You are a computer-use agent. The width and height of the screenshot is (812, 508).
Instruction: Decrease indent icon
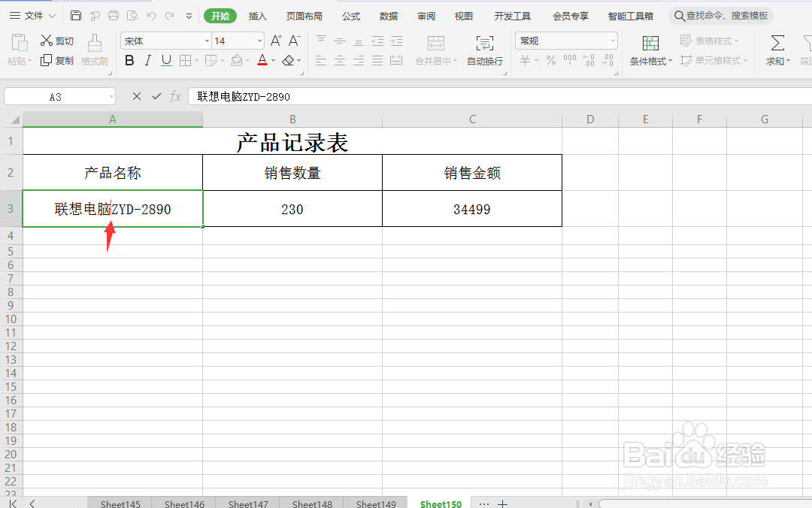(x=377, y=41)
